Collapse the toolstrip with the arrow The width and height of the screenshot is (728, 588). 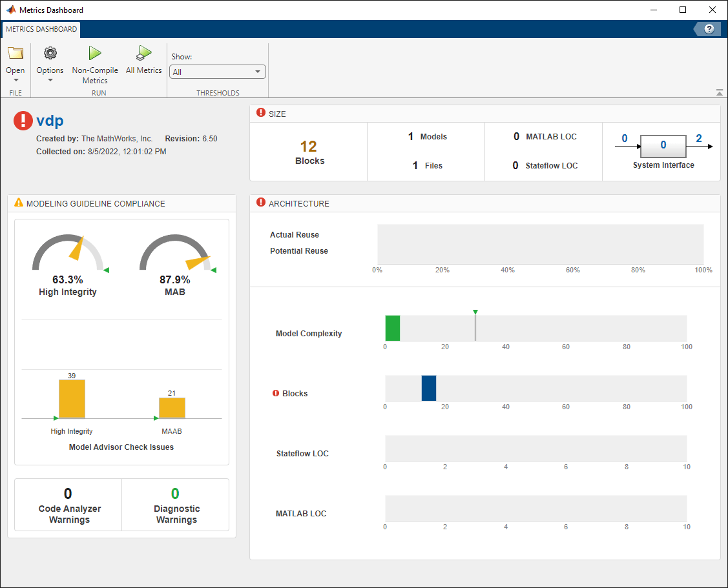coord(720,92)
